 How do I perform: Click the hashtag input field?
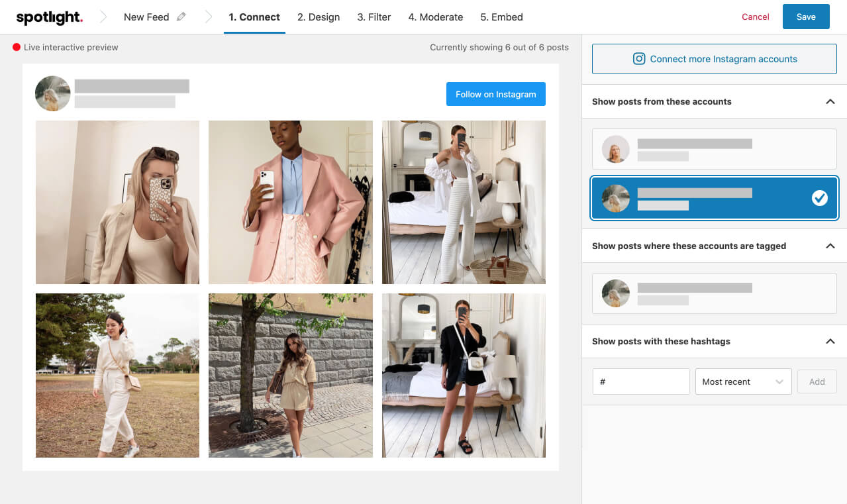pos(640,381)
